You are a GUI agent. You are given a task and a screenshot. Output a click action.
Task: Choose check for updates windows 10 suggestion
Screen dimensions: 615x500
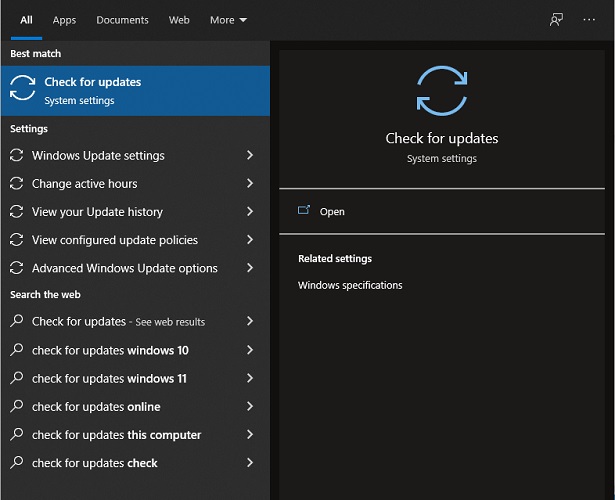(110, 351)
